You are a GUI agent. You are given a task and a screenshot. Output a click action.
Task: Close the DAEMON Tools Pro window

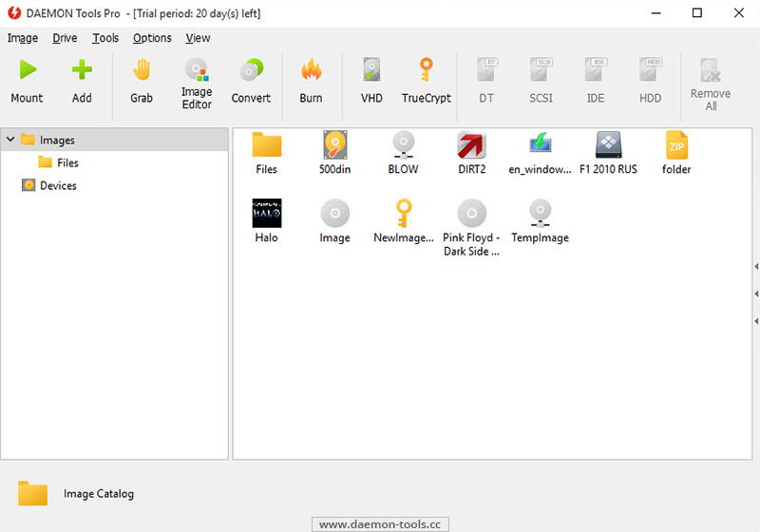click(x=739, y=13)
